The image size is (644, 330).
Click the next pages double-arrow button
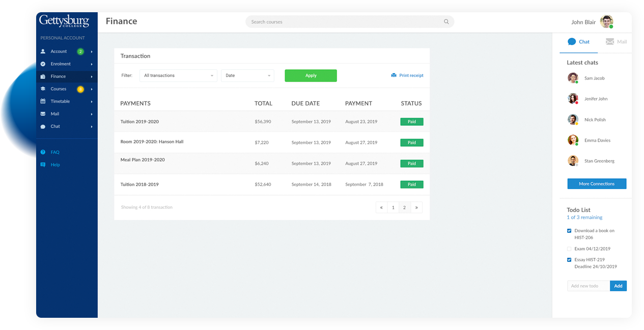tap(416, 207)
